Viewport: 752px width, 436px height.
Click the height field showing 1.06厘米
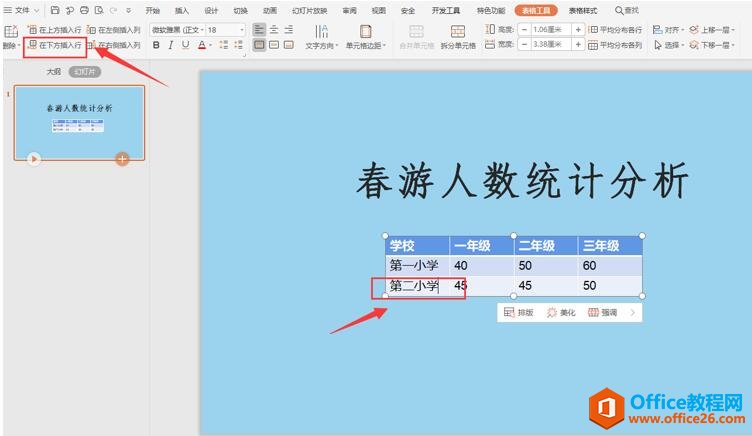tap(551, 30)
